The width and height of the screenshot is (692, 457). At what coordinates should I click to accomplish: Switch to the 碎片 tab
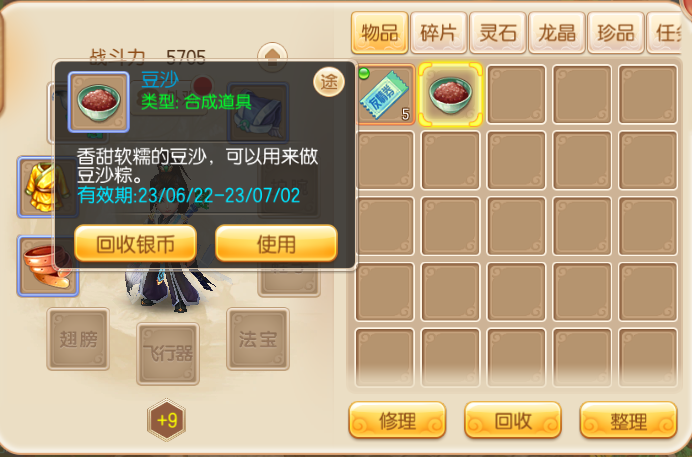click(439, 33)
